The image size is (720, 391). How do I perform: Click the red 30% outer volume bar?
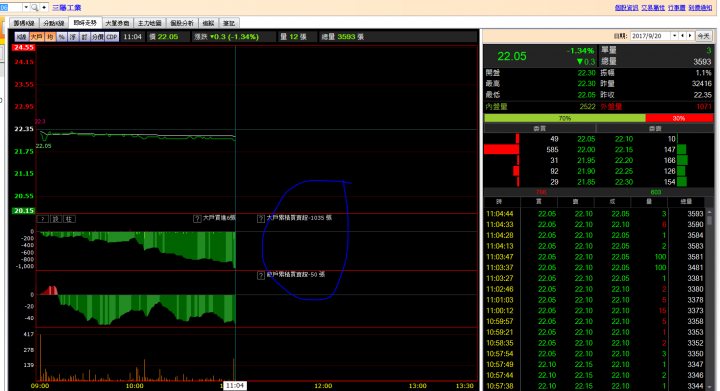pos(679,118)
